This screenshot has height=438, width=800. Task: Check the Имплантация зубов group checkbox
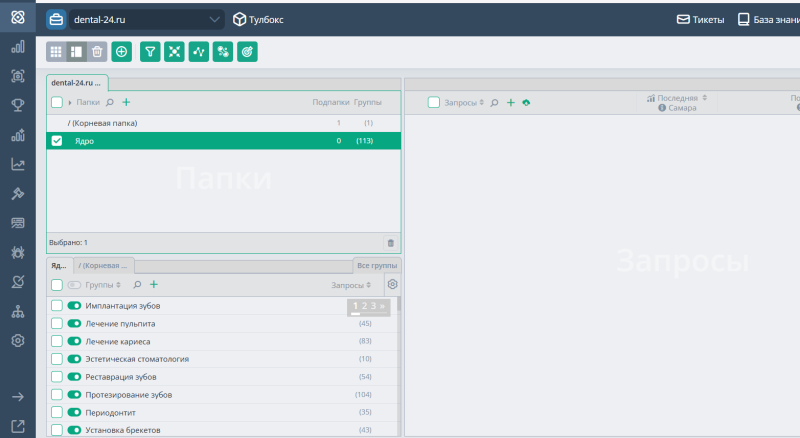(x=57, y=306)
